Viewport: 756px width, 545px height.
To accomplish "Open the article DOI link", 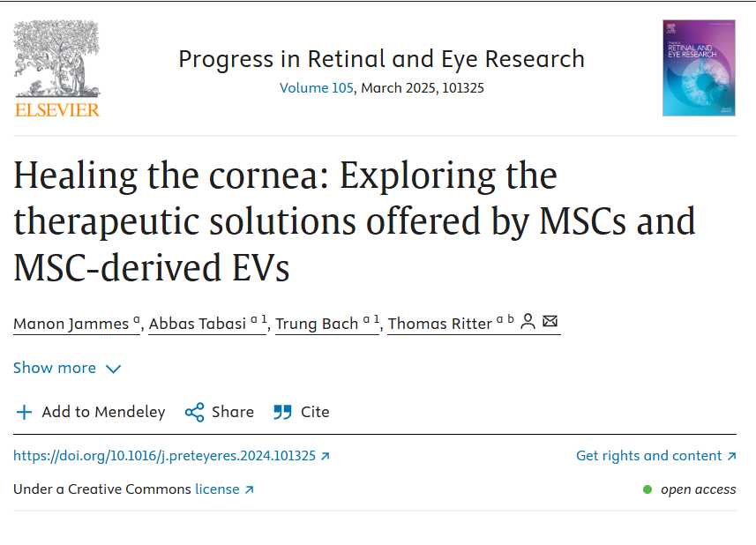I will coord(163,456).
